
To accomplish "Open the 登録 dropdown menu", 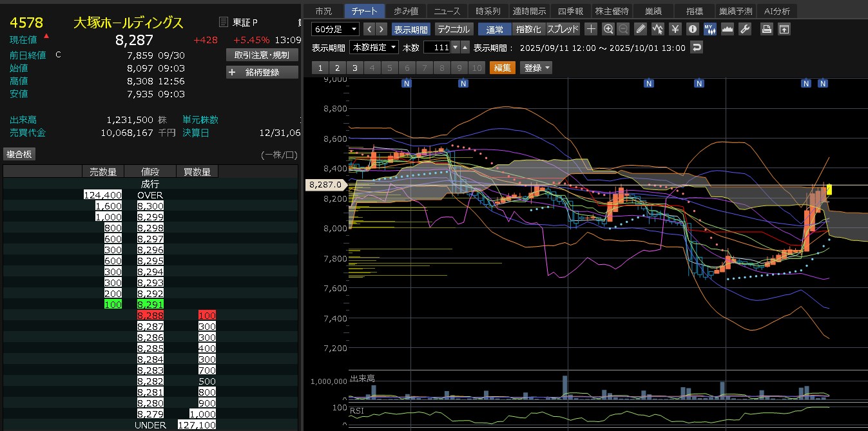I will [537, 68].
